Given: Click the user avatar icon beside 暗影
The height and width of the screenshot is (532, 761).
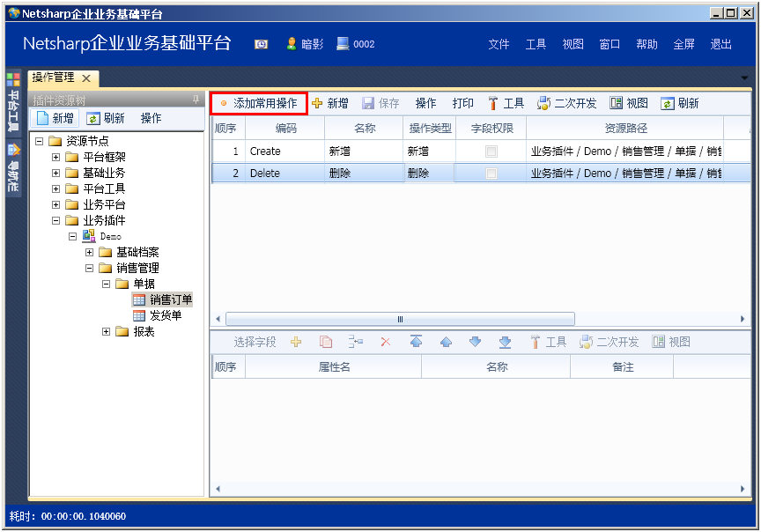Looking at the screenshot, I should (x=292, y=44).
